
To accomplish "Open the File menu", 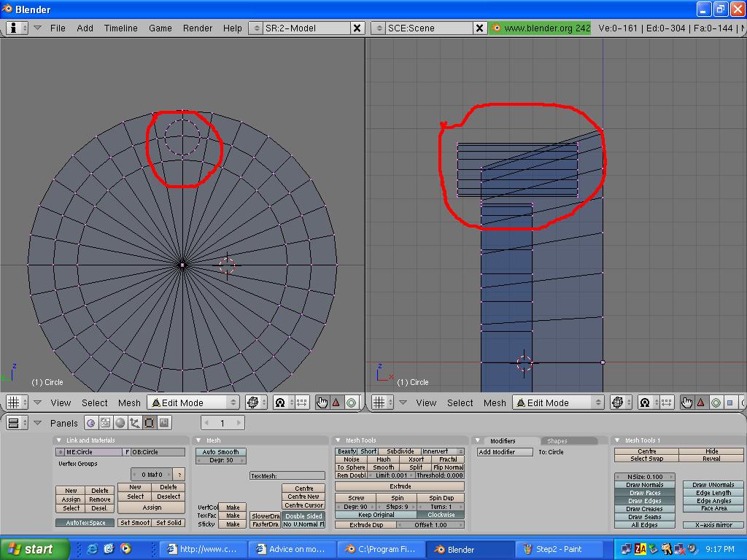I will (x=58, y=28).
